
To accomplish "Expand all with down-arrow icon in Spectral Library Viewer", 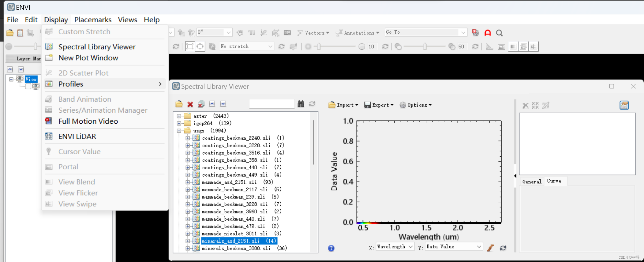I will (x=223, y=104).
